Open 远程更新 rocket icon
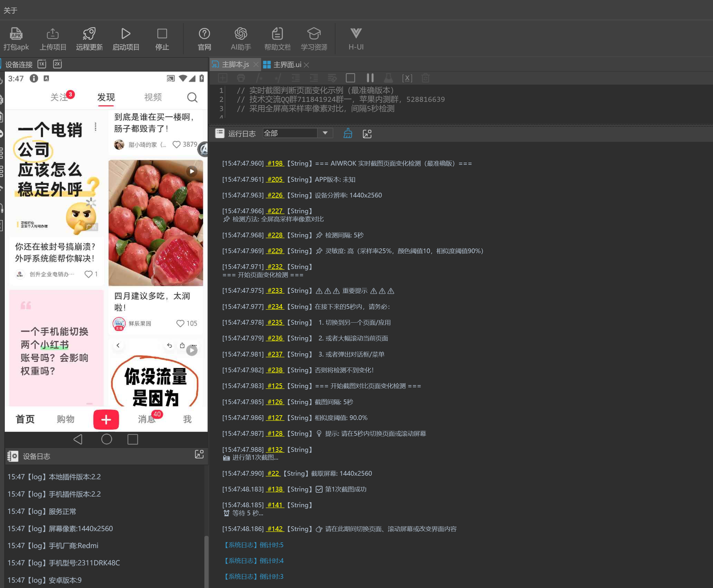The height and width of the screenshot is (588, 713). (89, 34)
